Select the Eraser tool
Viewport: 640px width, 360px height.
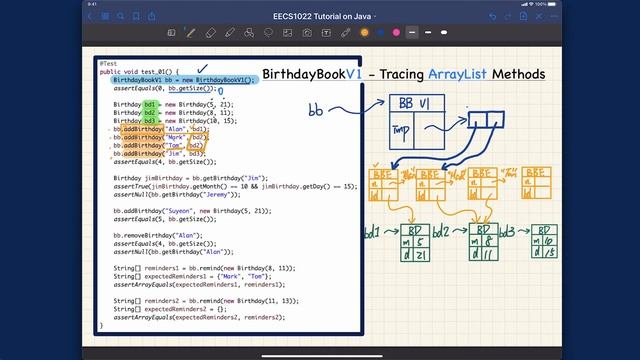click(210, 33)
